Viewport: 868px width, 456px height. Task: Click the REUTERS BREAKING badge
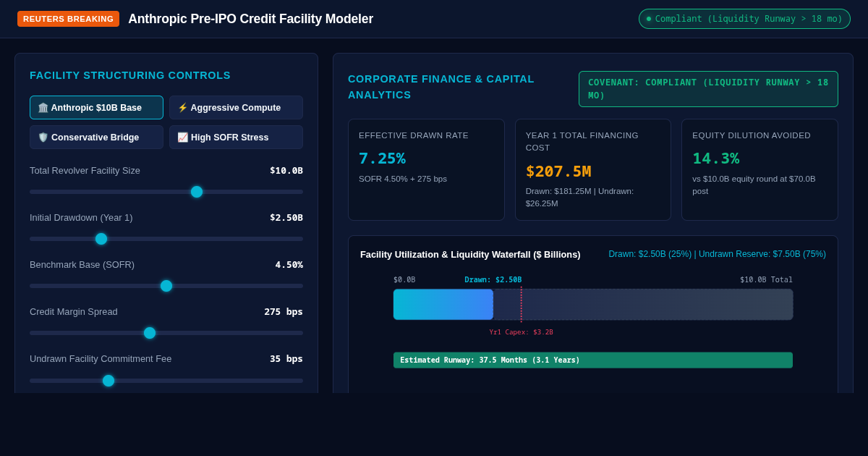68,19
